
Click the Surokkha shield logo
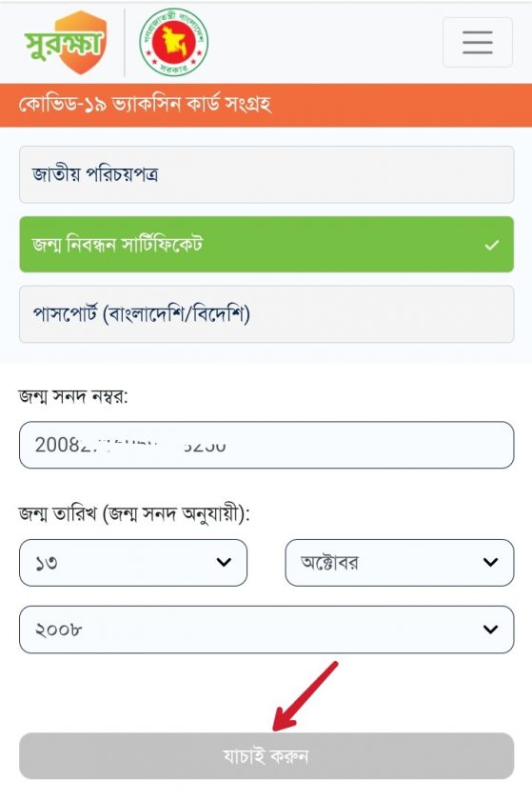point(66,42)
